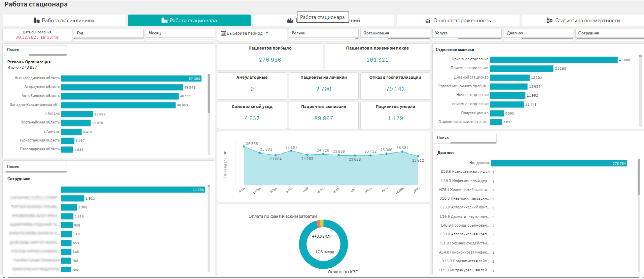Click search field above Регион > Организация chart

tap(35, 50)
